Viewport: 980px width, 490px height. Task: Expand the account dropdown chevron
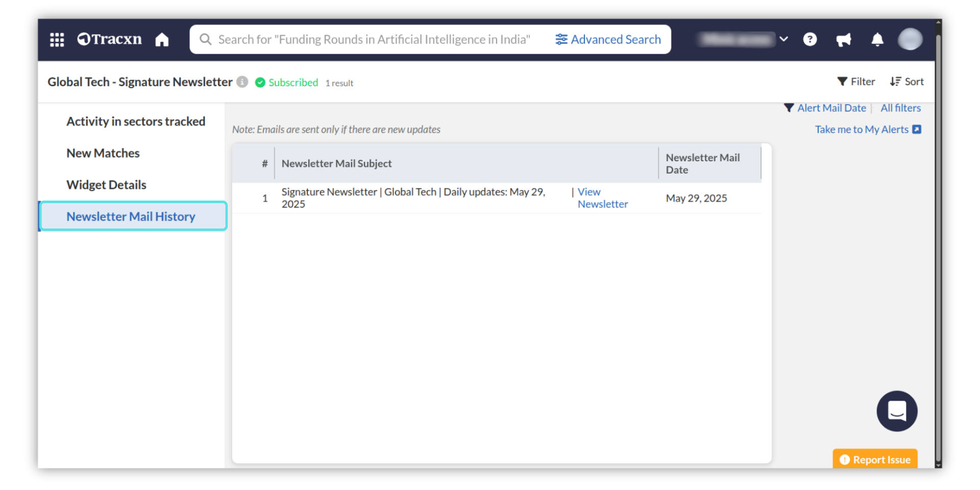(x=784, y=39)
